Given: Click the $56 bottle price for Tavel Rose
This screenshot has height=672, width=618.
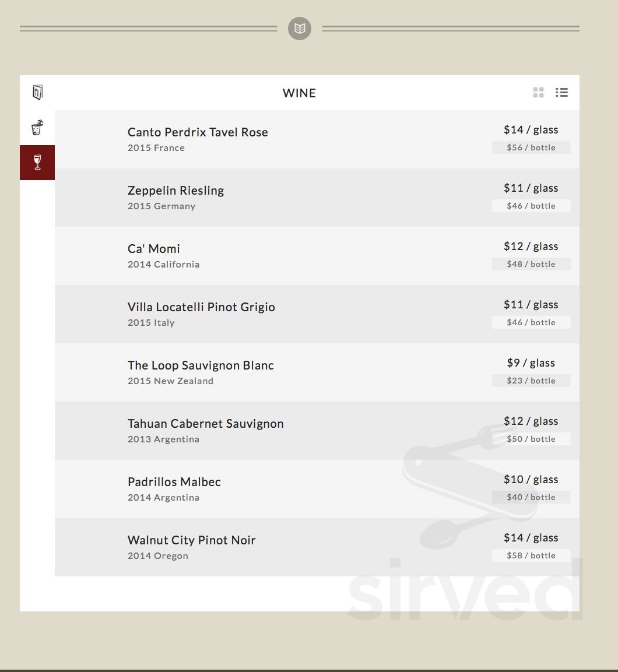Looking at the screenshot, I should 531,147.
